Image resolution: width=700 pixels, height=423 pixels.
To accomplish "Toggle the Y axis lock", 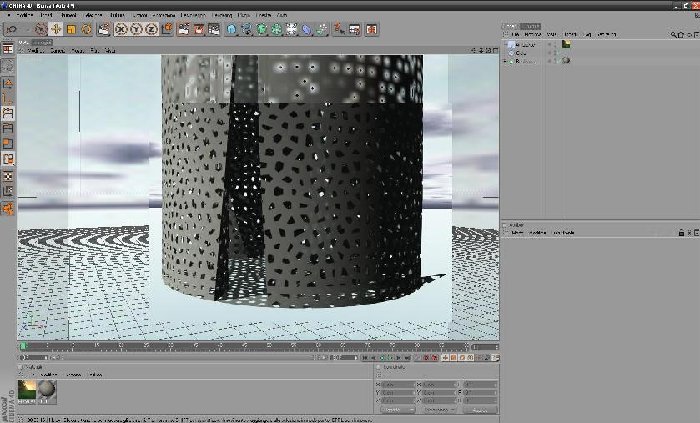I will (x=136, y=29).
